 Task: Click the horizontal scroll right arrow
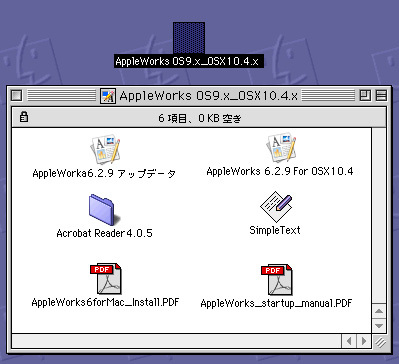pos(364,341)
